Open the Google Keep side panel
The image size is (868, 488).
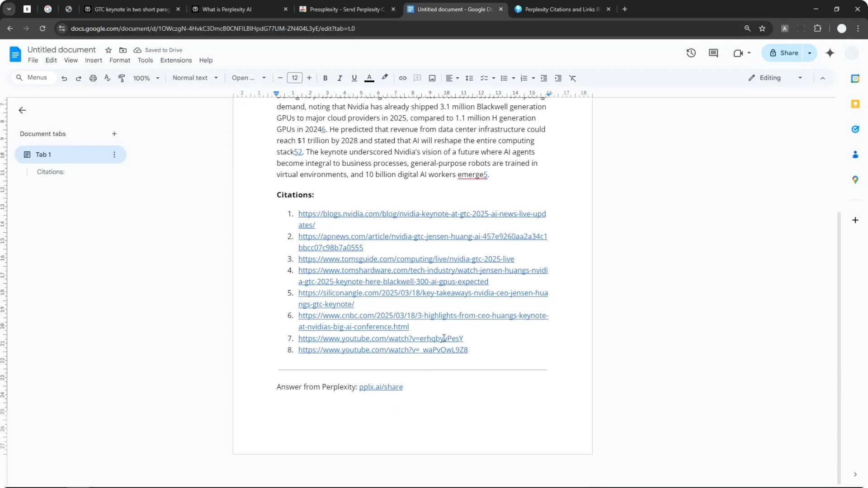pos(856,103)
